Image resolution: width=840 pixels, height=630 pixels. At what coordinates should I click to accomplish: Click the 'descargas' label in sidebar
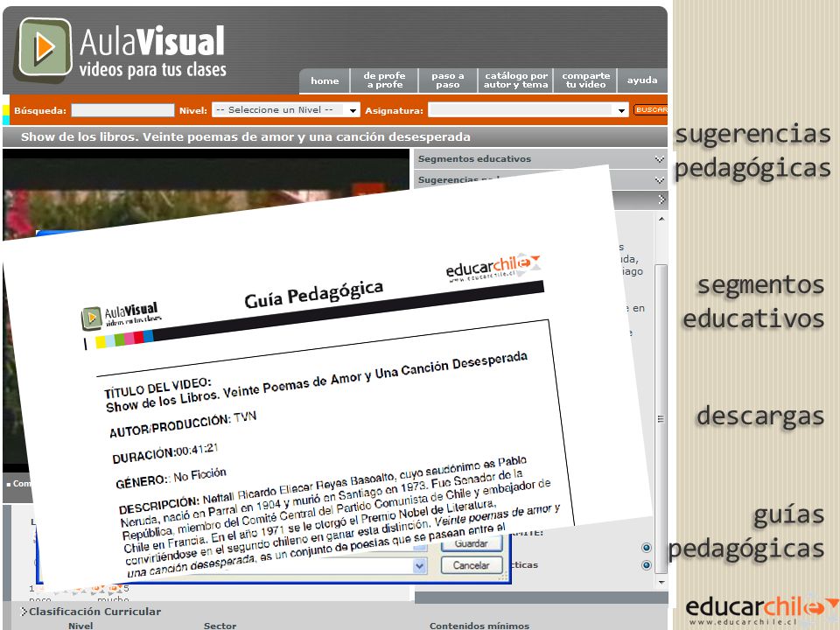760,416
